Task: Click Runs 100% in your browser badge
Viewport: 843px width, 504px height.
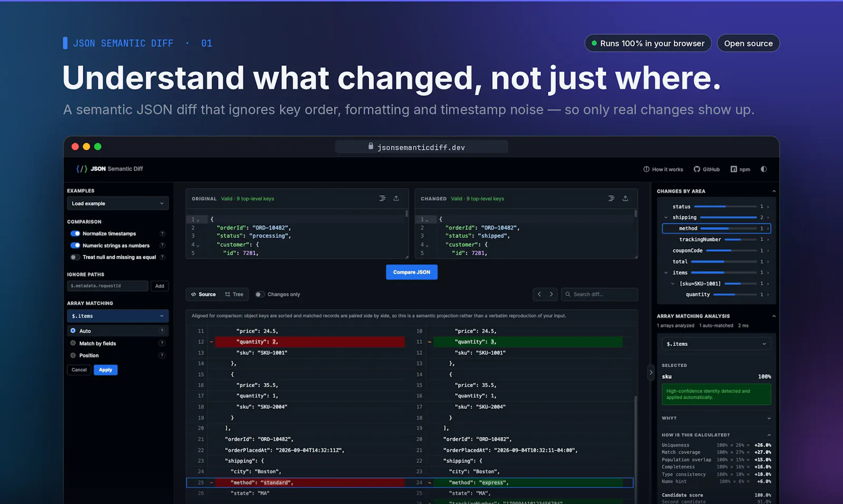Action: pos(648,43)
